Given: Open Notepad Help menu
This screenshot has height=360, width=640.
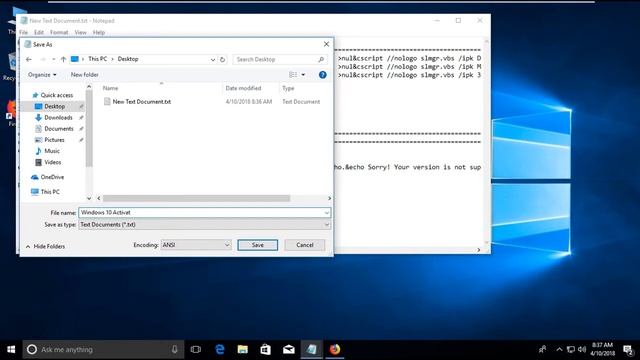Looking at the screenshot, I should tap(99, 32).
